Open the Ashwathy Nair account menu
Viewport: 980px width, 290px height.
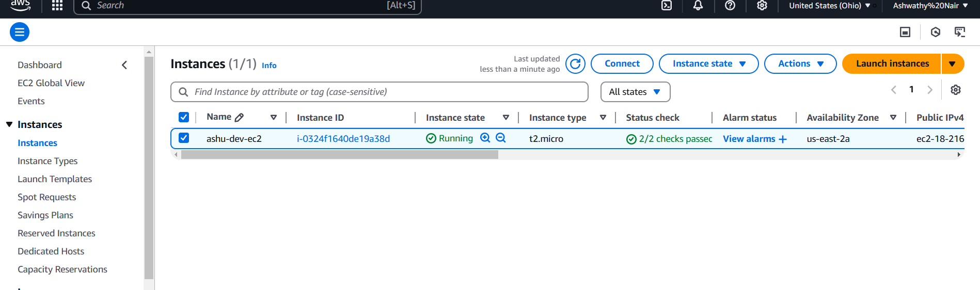(930, 6)
